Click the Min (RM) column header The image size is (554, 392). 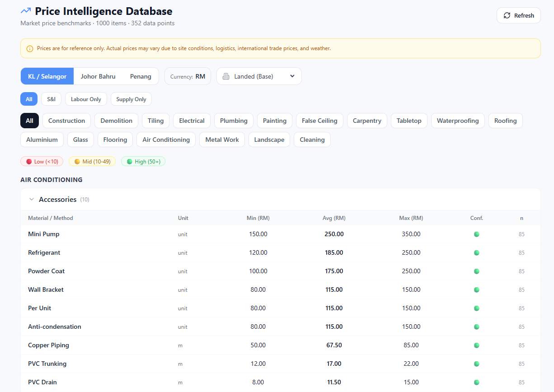click(x=258, y=218)
